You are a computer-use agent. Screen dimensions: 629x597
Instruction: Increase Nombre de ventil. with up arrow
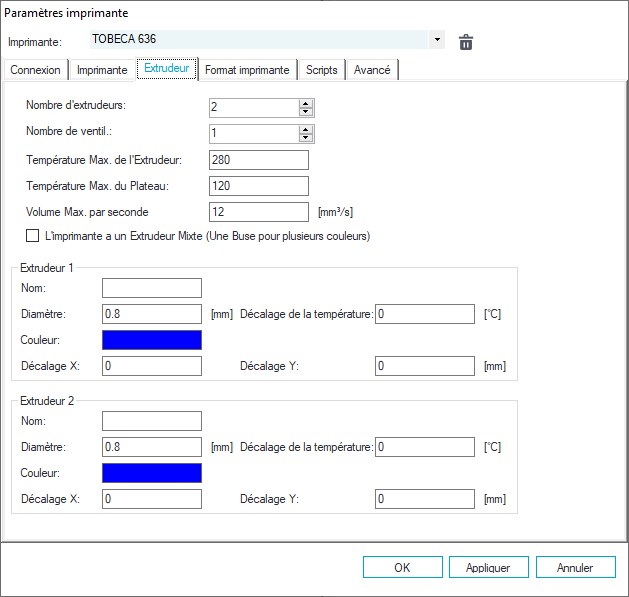coord(306,129)
